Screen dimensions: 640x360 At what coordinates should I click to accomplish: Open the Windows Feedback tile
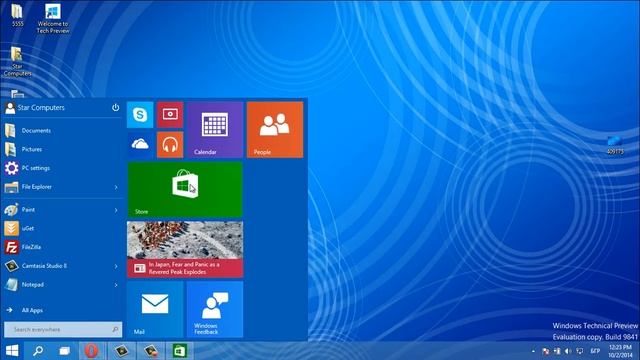215,309
